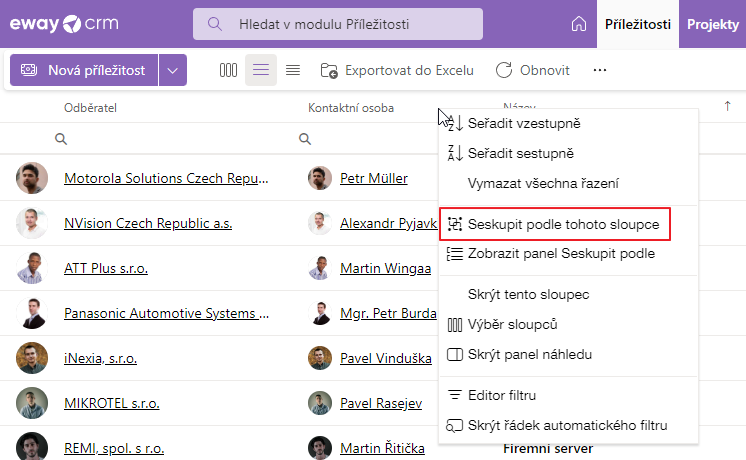This screenshot has width=746, height=460.
Task: Click Petr Müller contact avatar
Action: point(320,178)
